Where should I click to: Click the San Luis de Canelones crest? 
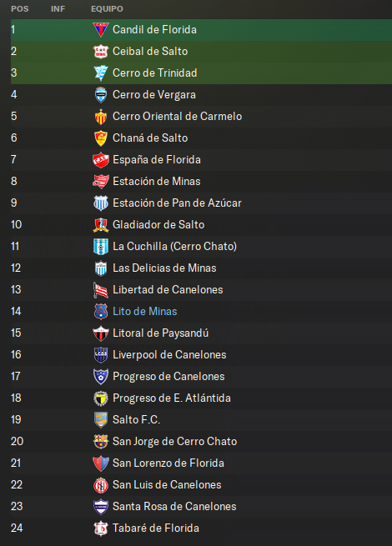(x=101, y=484)
